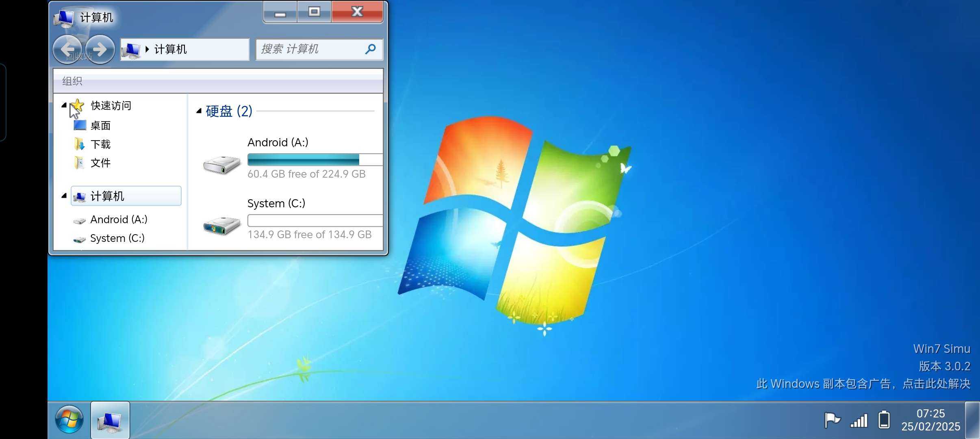Select 计算机 in the navigation tree
This screenshot has width=980, height=439.
pos(126,196)
